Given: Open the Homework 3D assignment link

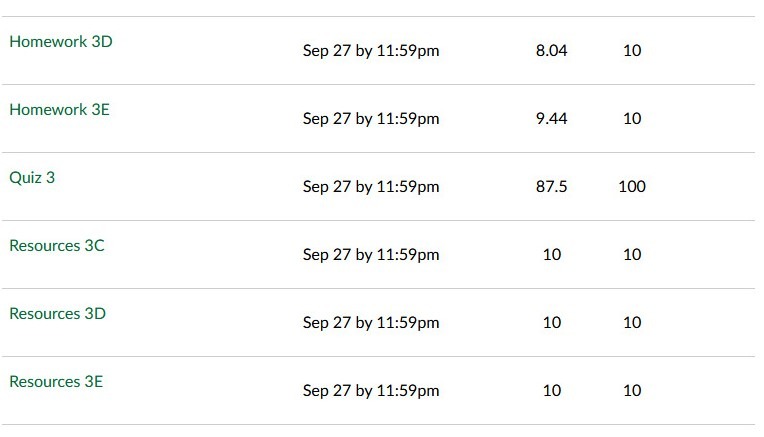Looking at the screenshot, I should pos(60,42).
